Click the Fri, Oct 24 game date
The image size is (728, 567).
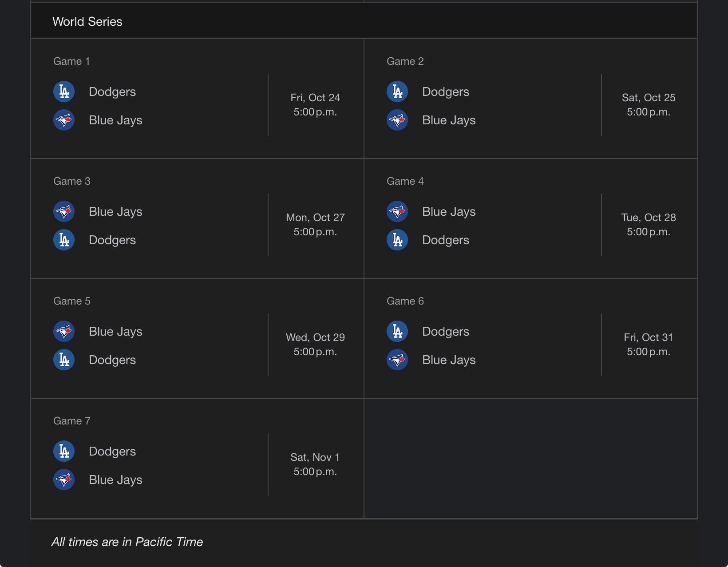pos(315,98)
